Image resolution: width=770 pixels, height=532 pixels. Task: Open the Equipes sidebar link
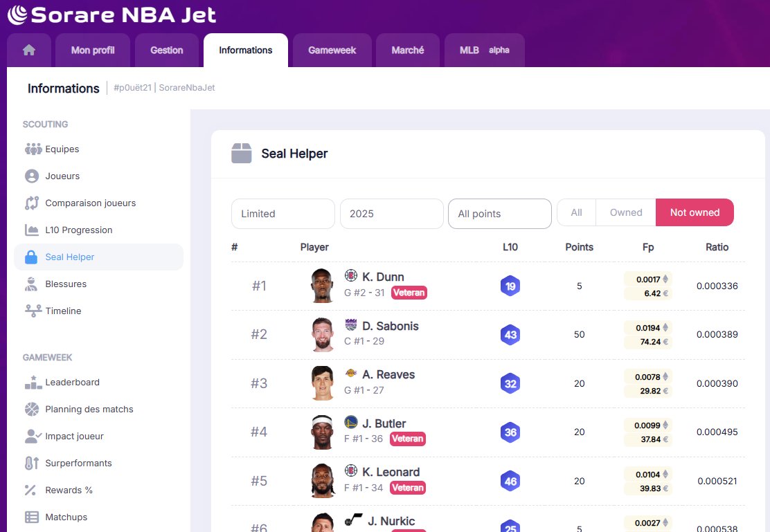[99, 149]
